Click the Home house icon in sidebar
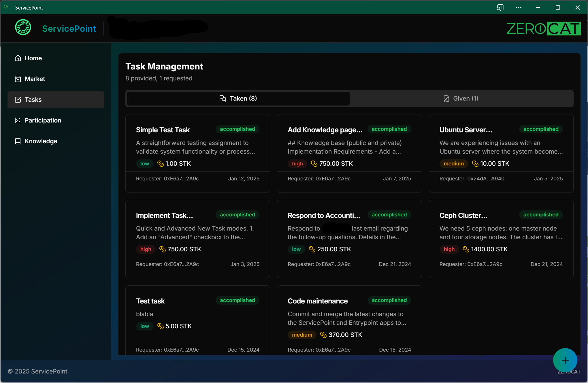Screen dimensions: 588x383 click(18, 58)
